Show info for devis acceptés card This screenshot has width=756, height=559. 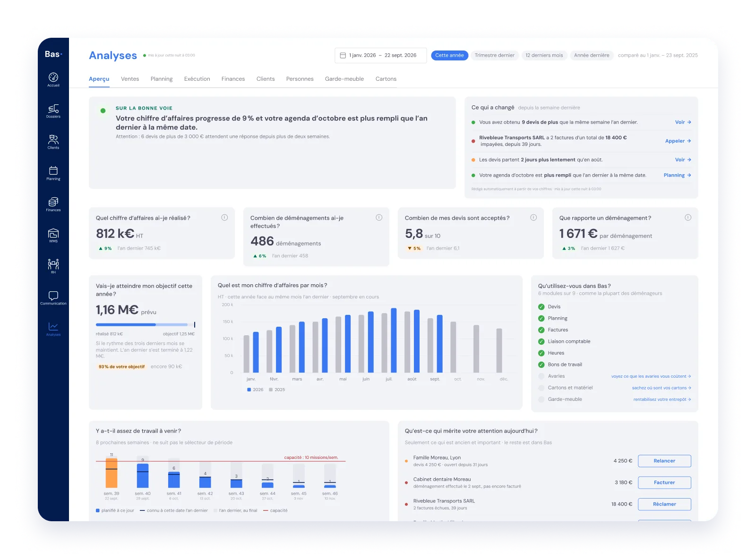coord(533,218)
